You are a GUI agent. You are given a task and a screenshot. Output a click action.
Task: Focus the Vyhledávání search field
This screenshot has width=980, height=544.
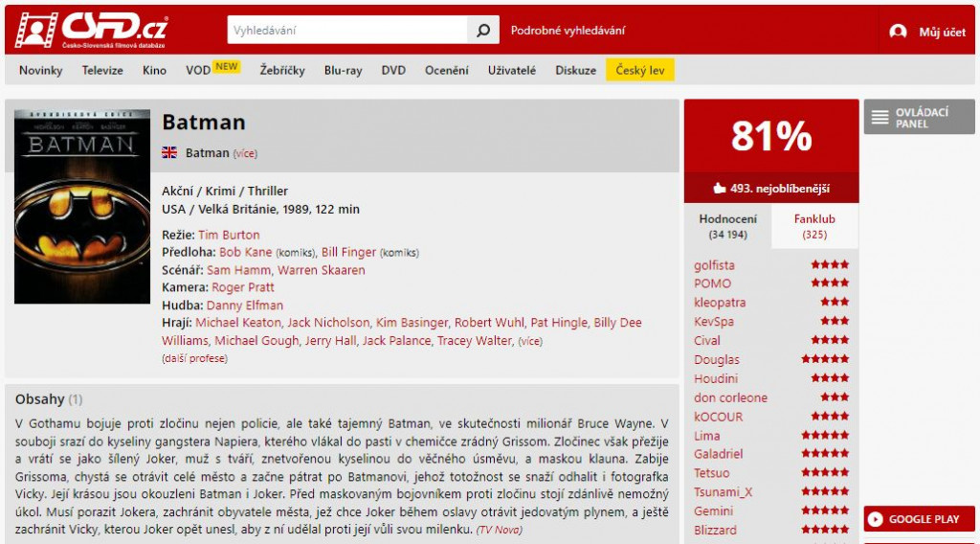(x=347, y=30)
